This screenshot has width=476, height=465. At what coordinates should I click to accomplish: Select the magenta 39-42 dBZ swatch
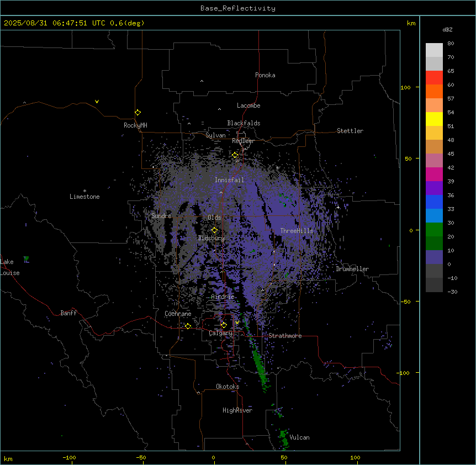point(434,174)
